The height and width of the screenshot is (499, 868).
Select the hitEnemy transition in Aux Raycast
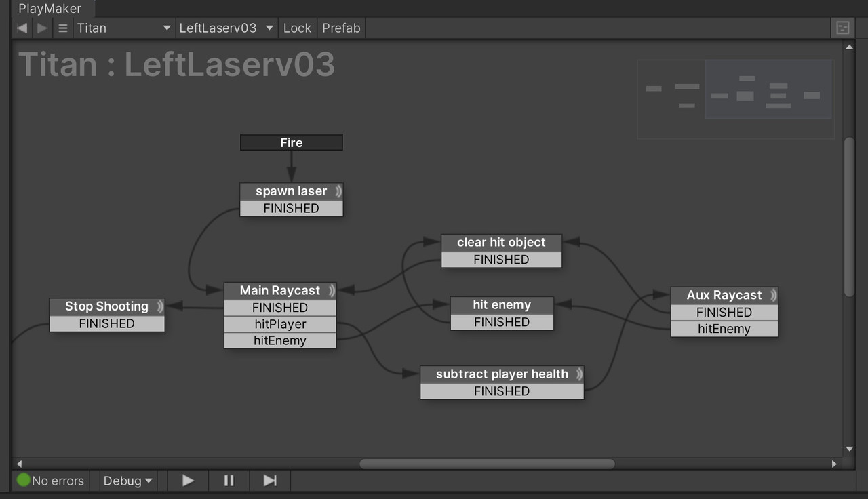pyautogui.click(x=724, y=329)
